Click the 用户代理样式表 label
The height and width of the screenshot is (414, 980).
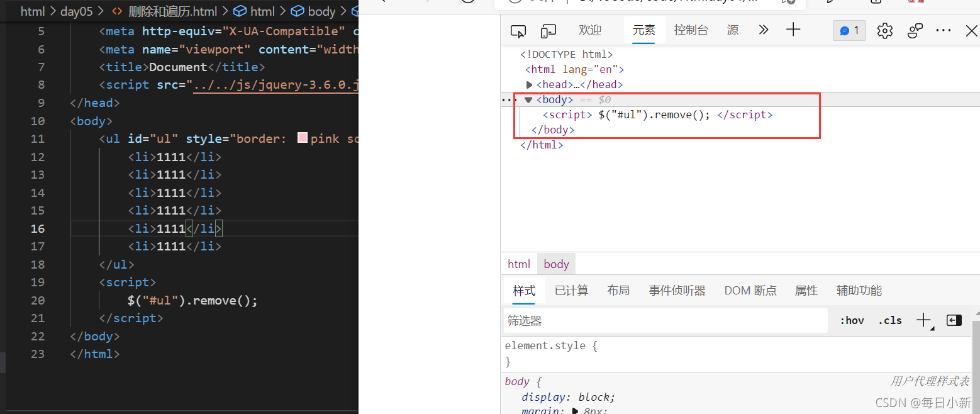click(930, 381)
